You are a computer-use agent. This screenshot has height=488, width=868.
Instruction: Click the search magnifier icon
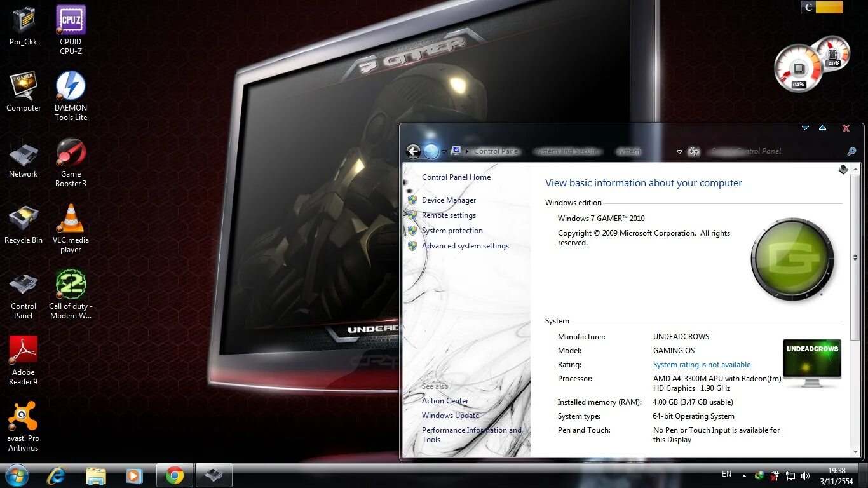[851, 151]
